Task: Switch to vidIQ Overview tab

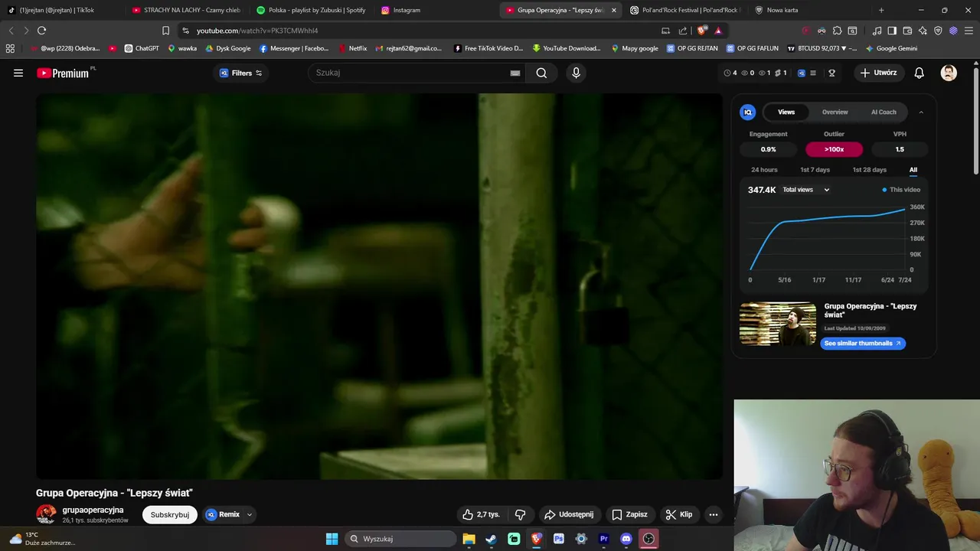Action: click(835, 112)
